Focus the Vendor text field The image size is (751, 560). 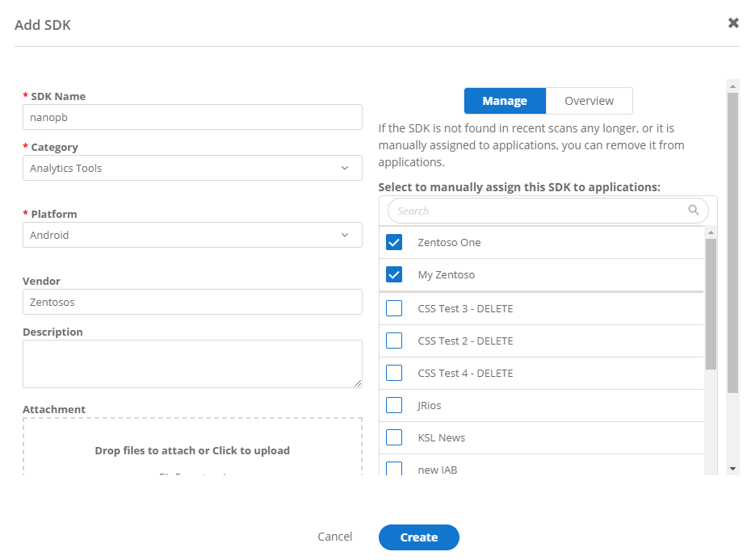(192, 302)
